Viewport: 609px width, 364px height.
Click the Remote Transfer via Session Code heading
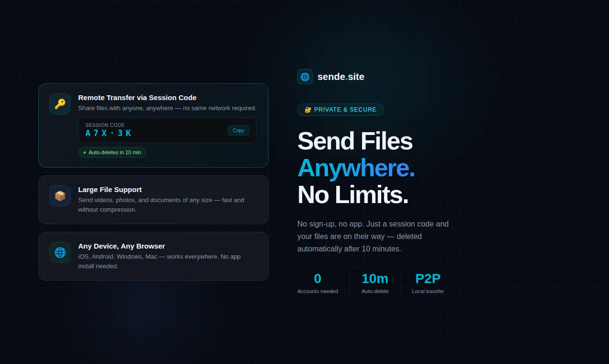(137, 98)
